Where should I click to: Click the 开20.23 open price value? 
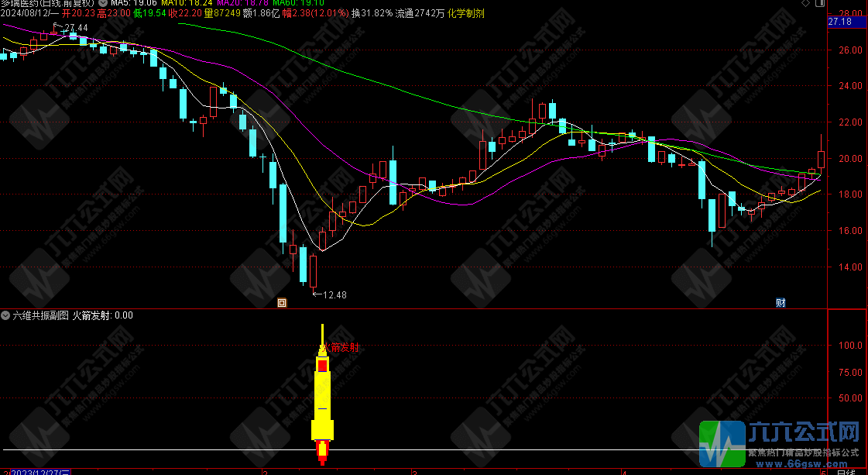79,12
